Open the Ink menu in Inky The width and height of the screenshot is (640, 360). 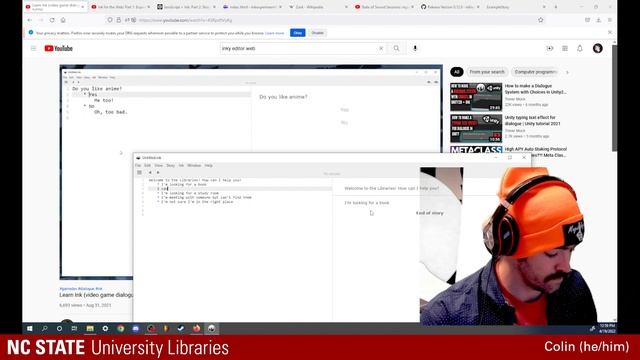pyautogui.click(x=181, y=165)
